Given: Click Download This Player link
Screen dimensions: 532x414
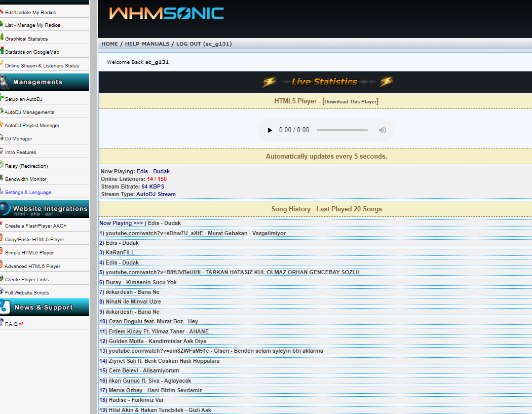Looking at the screenshot, I should coord(351,101).
